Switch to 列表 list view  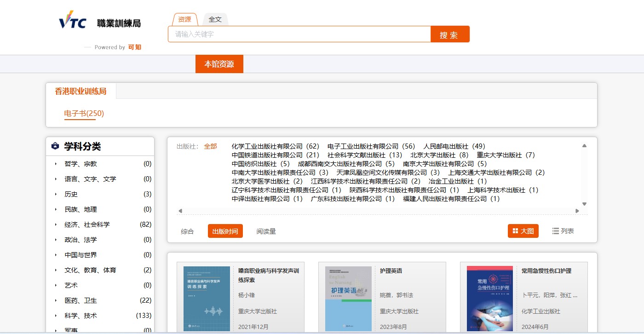(563, 231)
